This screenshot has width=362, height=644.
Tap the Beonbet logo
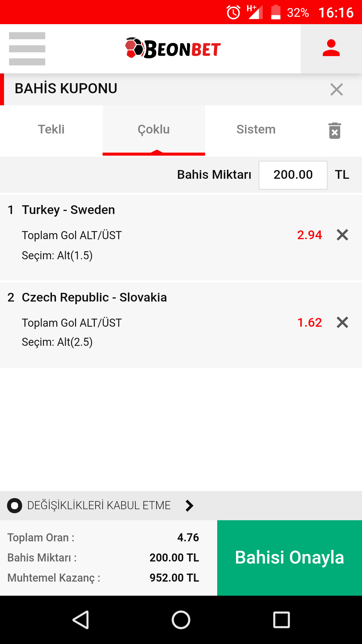[173, 48]
